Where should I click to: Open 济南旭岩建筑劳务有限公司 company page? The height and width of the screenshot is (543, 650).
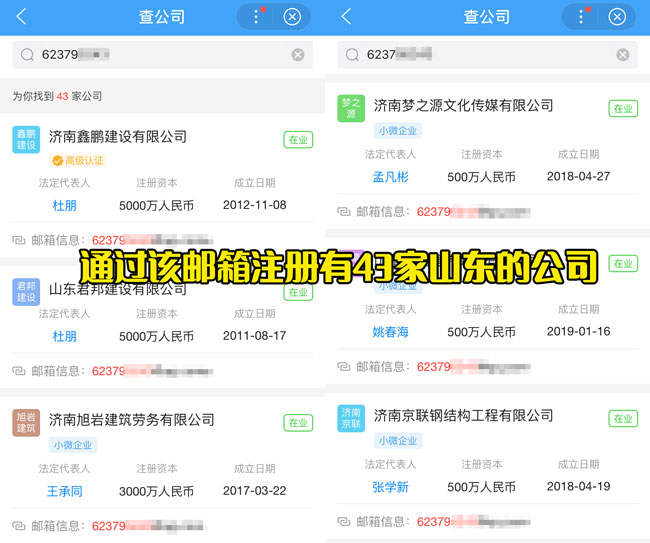[x=132, y=420]
